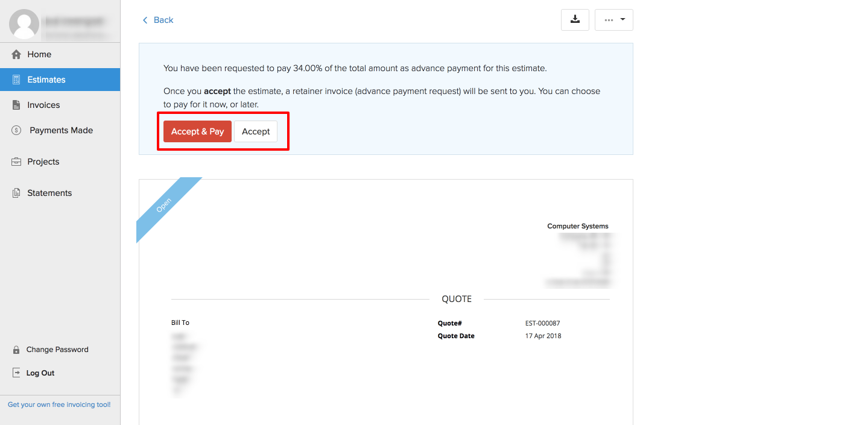Click the Statements page icon

click(16, 193)
